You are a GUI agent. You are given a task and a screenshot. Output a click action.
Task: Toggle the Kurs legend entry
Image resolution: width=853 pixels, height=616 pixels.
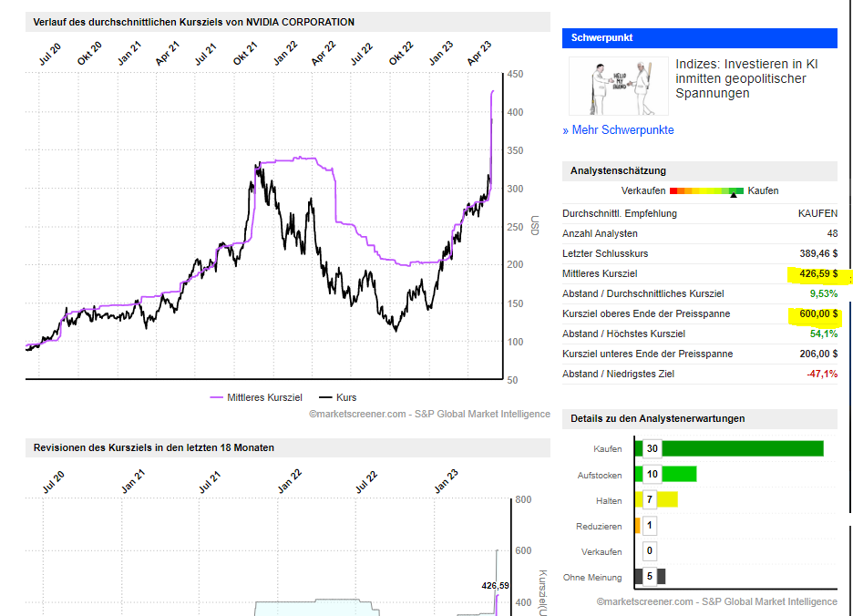[x=338, y=398]
